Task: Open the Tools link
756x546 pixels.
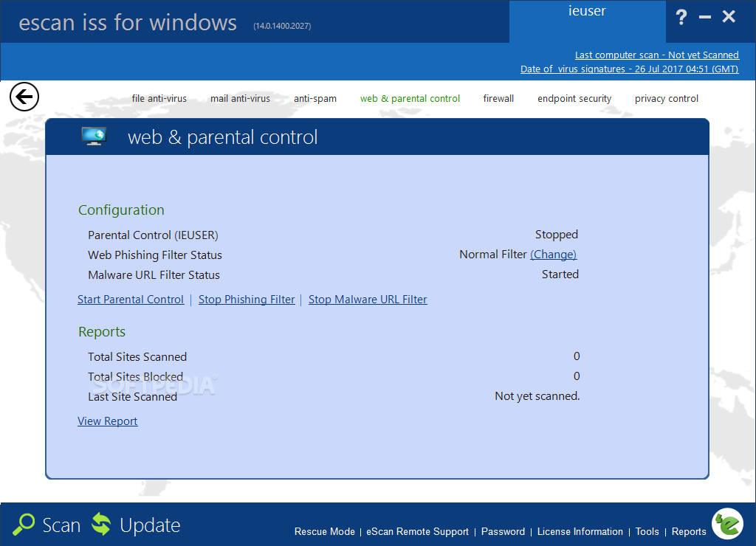Action: (647, 531)
